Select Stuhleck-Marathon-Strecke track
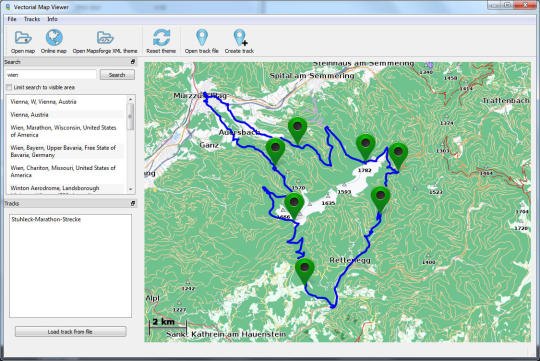The height and width of the screenshot is (361, 540). [x=46, y=219]
